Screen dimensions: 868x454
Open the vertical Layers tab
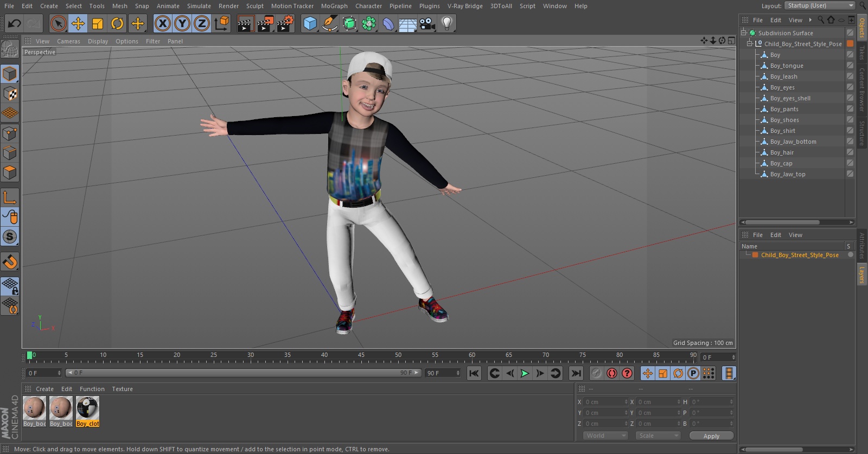click(861, 274)
